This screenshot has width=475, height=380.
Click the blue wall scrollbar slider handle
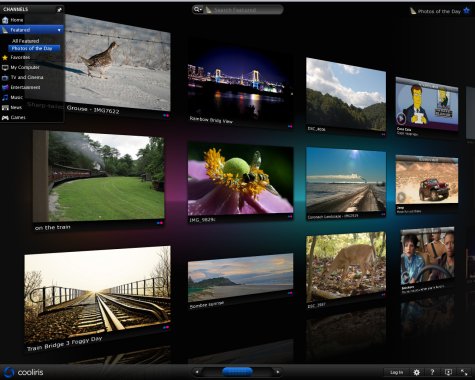tap(237, 372)
